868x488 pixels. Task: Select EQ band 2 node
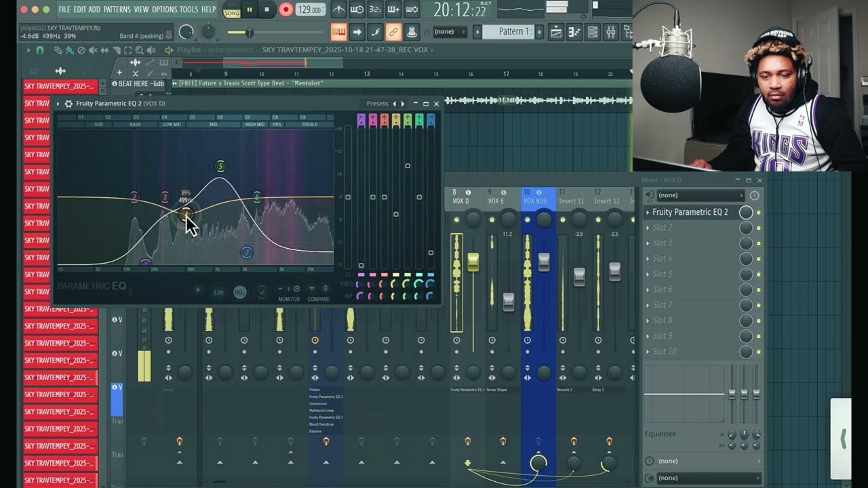pyautogui.click(x=134, y=197)
